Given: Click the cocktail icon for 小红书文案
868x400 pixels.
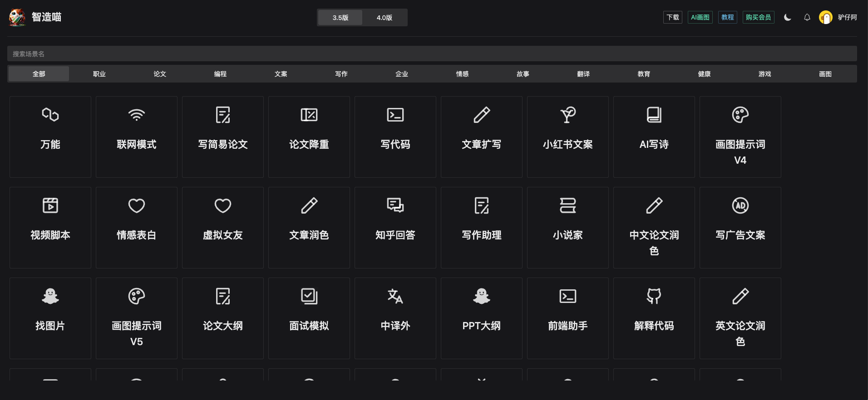Looking at the screenshot, I should (x=567, y=115).
